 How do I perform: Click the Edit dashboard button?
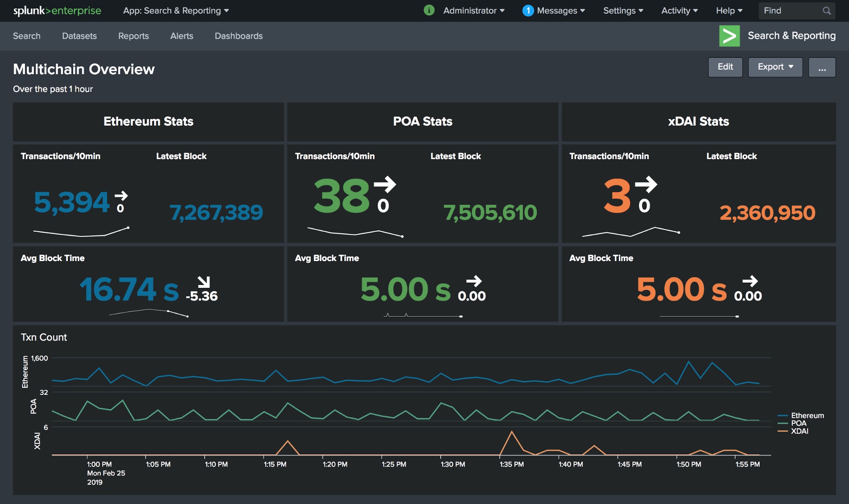[x=725, y=67]
